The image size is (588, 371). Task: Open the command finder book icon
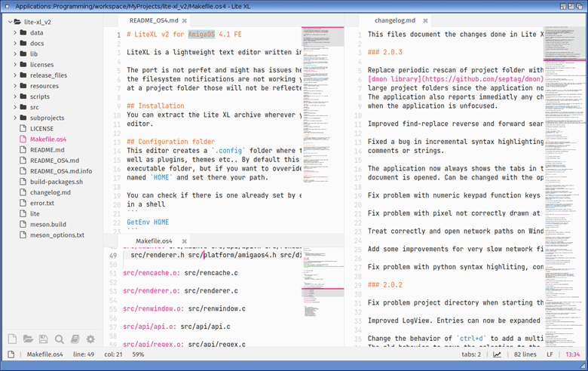75,339
